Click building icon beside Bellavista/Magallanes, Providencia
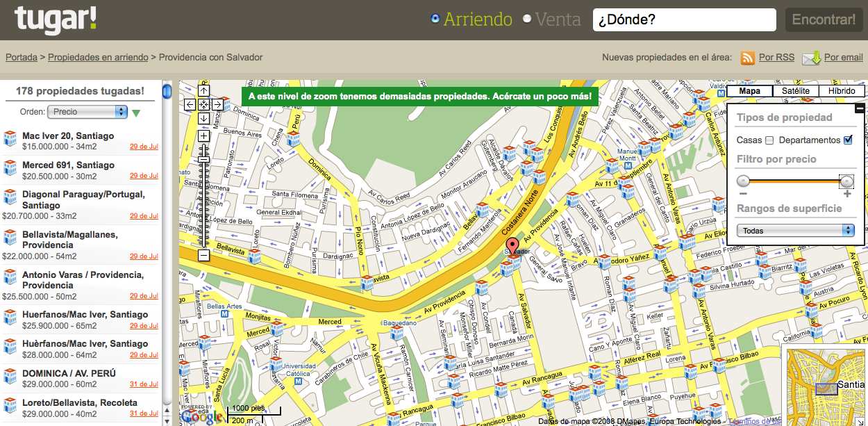Viewport: 868px width, 426px height. (10, 238)
